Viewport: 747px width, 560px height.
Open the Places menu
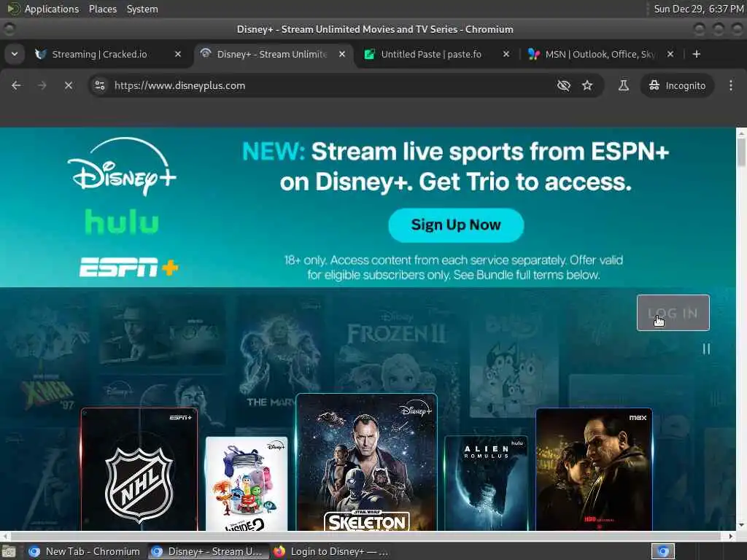point(102,9)
